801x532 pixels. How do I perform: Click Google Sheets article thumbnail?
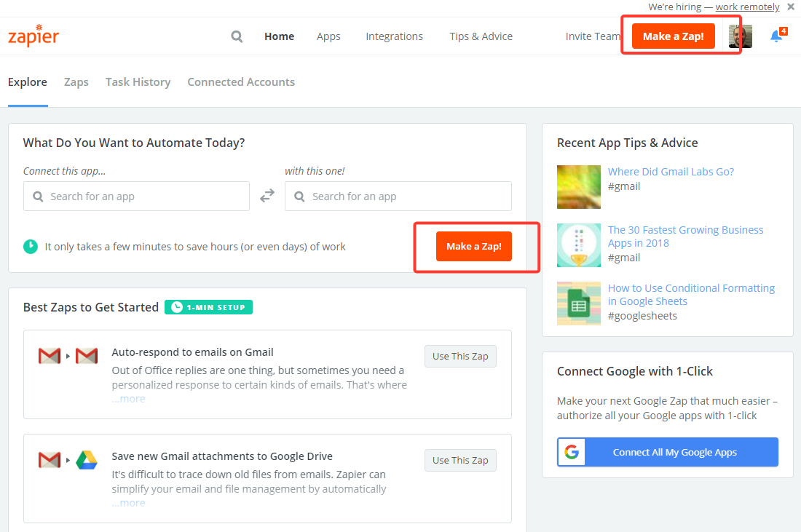(579, 303)
